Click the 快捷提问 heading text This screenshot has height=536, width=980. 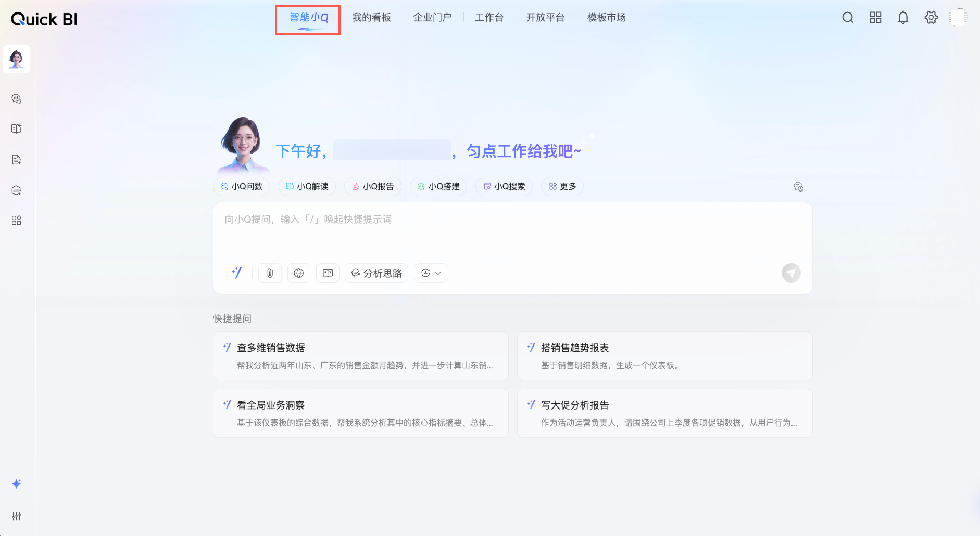[232, 318]
